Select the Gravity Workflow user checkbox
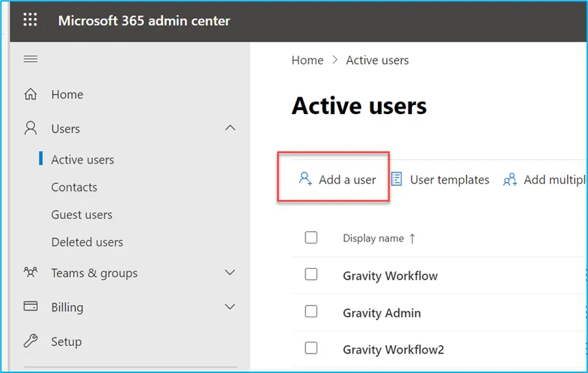 click(311, 274)
